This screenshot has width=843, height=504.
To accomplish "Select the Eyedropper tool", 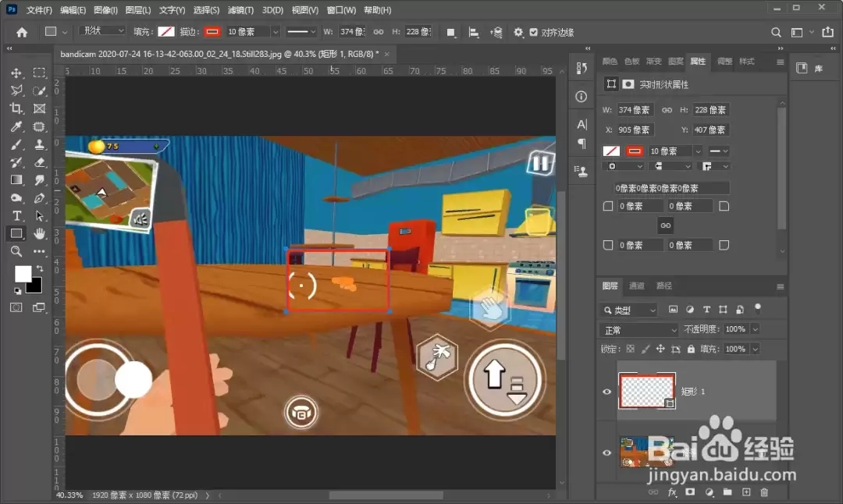I will (x=16, y=127).
